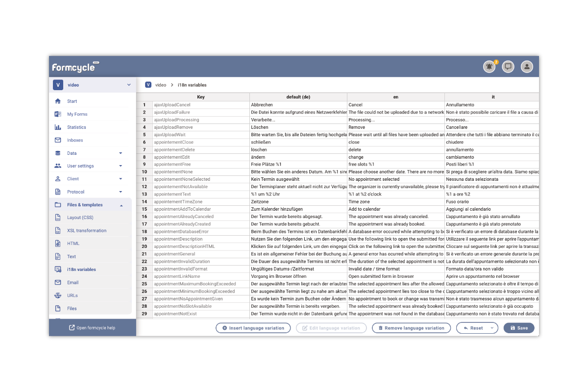Click the XSL transformation icon
This screenshot has width=588, height=392.
58,231
